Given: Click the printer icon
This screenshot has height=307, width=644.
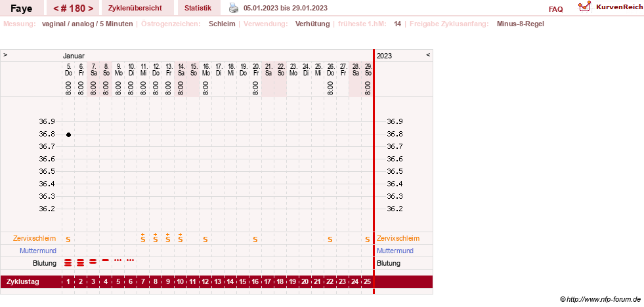Looking at the screenshot, I should click(233, 8).
